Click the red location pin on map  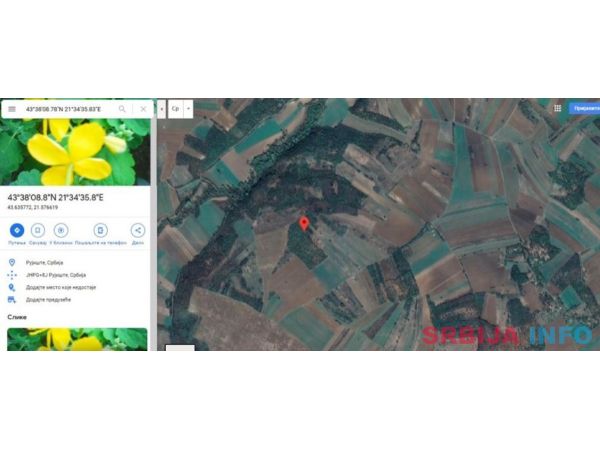(x=305, y=224)
